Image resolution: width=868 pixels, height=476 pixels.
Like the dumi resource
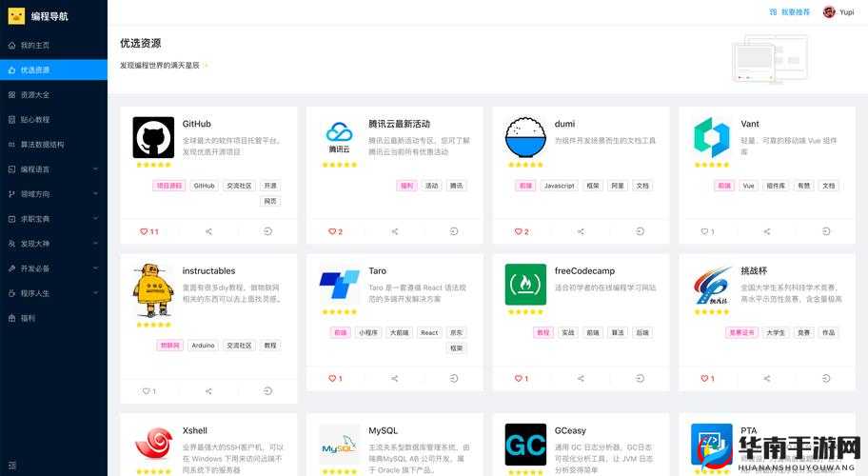522,231
